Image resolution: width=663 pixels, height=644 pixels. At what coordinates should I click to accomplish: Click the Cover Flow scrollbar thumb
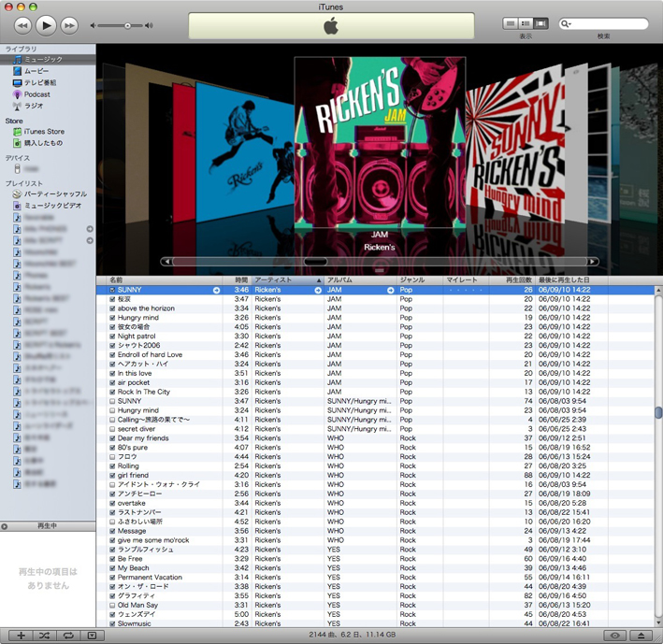click(x=315, y=262)
